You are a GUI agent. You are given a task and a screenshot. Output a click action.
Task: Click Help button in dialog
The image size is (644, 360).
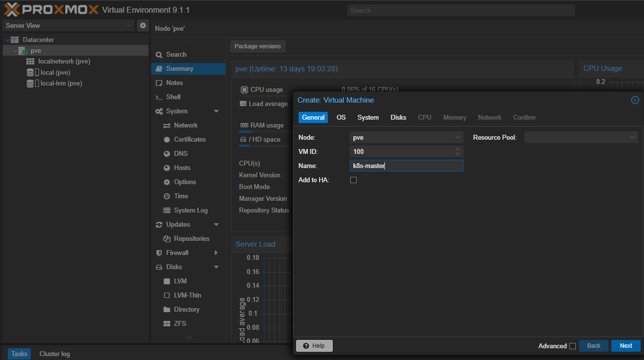click(314, 346)
